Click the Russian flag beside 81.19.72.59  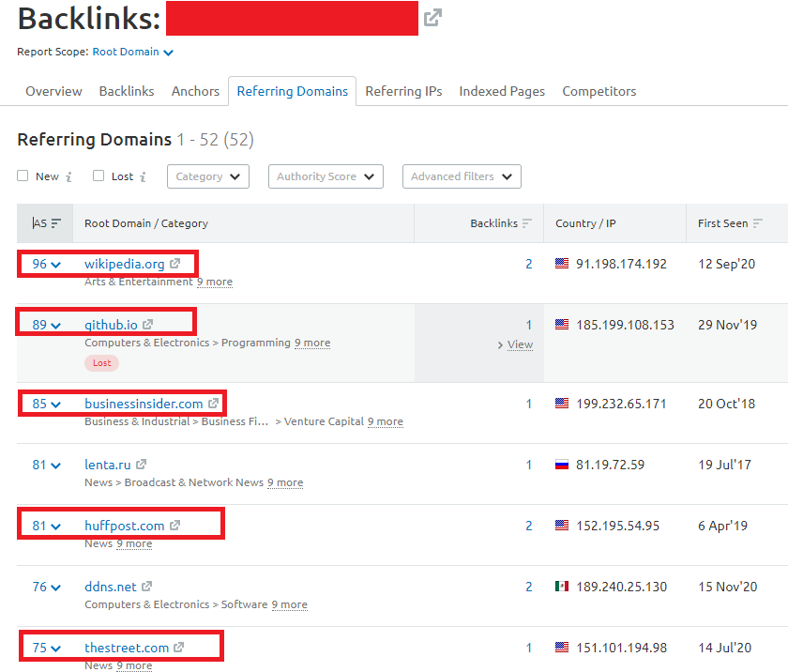tap(562, 465)
